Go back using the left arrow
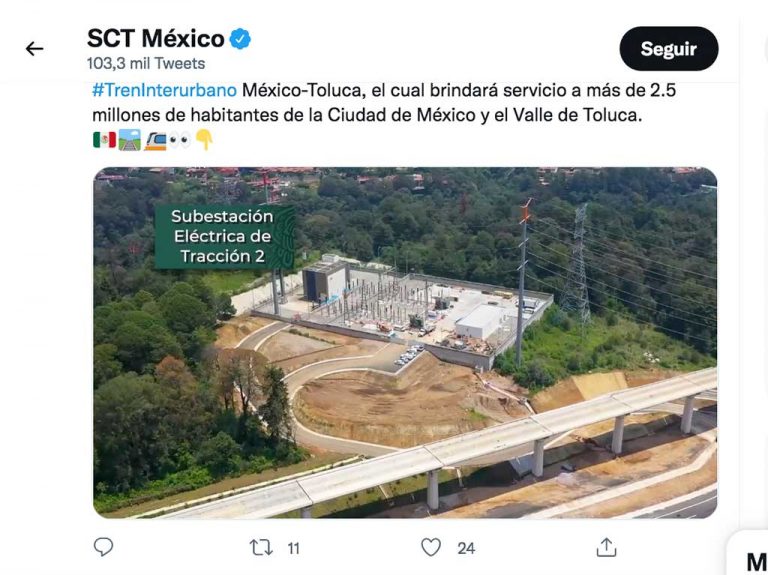This screenshot has height=575, width=768. point(34,48)
